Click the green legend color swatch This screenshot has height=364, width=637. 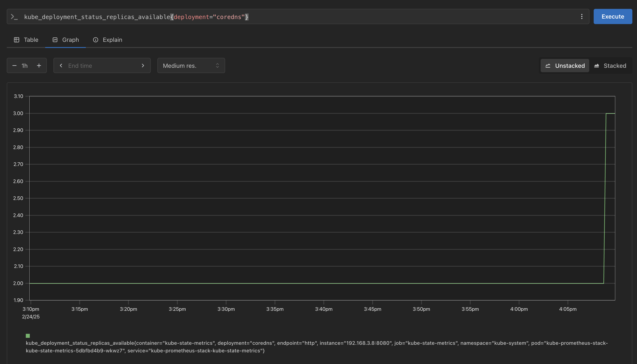click(28, 336)
